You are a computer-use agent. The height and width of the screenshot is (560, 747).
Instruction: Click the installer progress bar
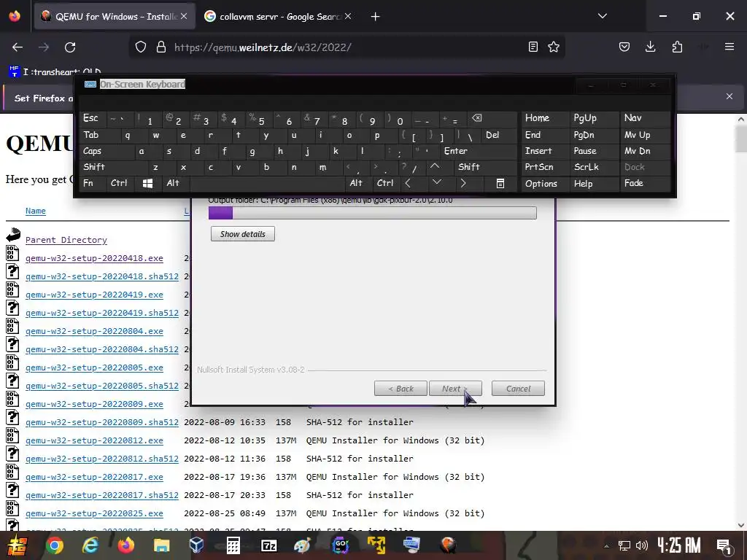(x=373, y=213)
